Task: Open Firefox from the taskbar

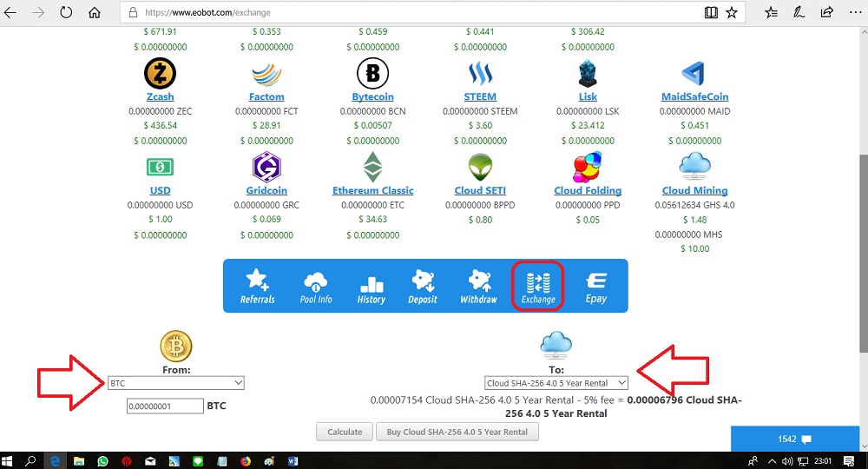Action: (x=246, y=460)
